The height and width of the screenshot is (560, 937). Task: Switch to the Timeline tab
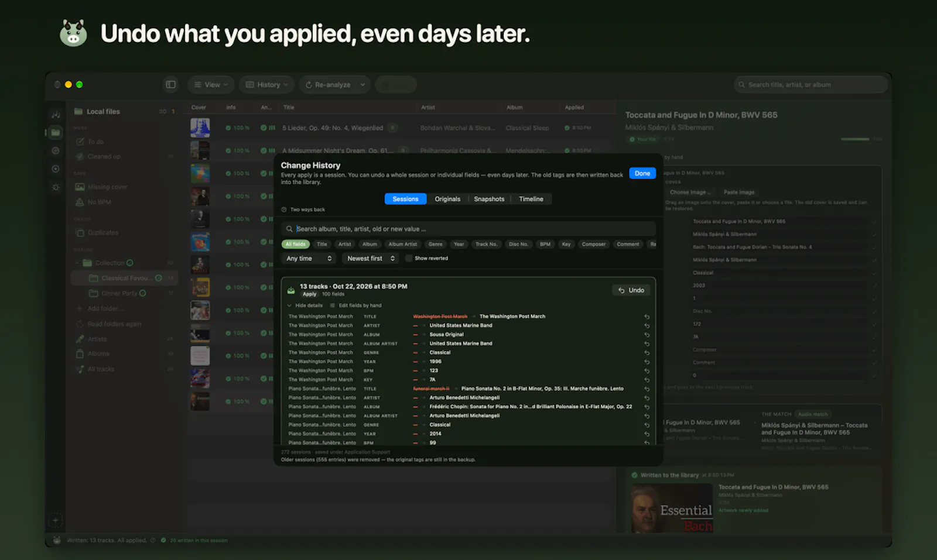[531, 199]
